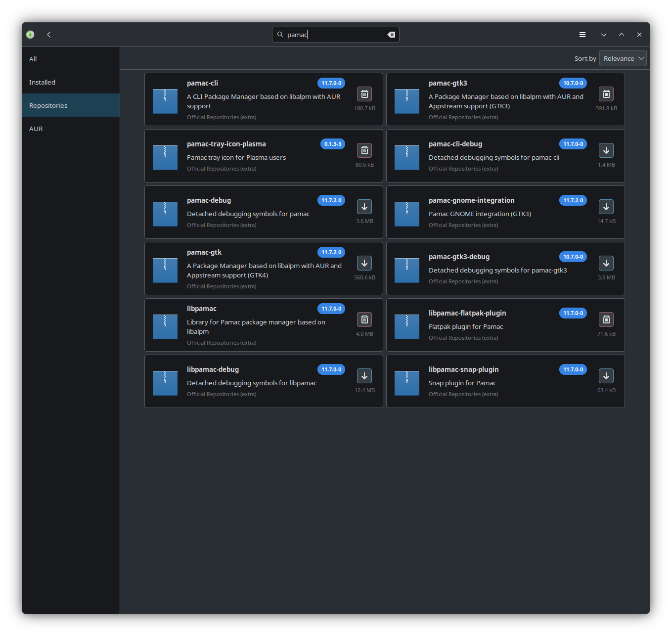Screen dimensions: 672x636
Task: Maximize window with up chevron button
Action: (x=622, y=35)
